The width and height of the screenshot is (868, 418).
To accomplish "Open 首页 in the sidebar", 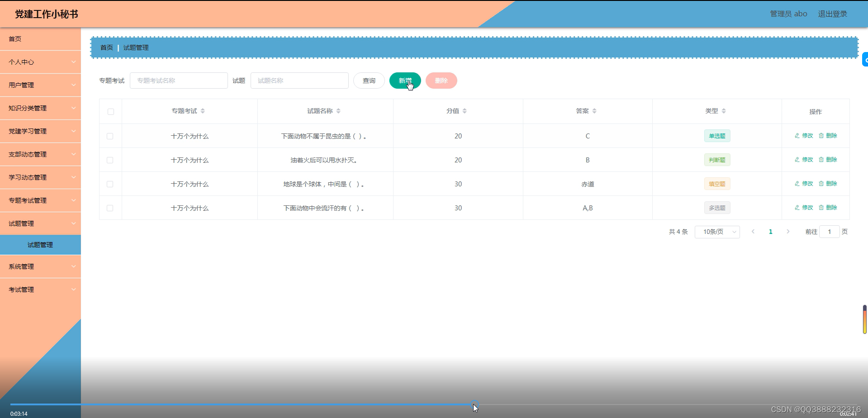I will [40, 39].
